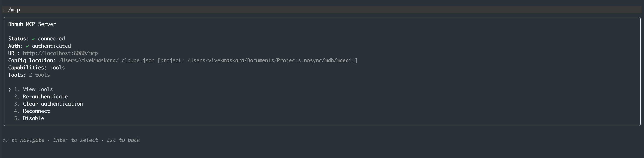Click "2 tools" beside the Tools label

(x=39, y=75)
